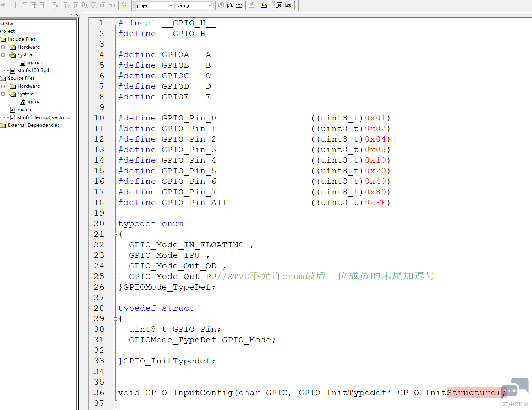Open main.c in the tree
Viewport: 532px width, 410px height.
click(x=25, y=110)
